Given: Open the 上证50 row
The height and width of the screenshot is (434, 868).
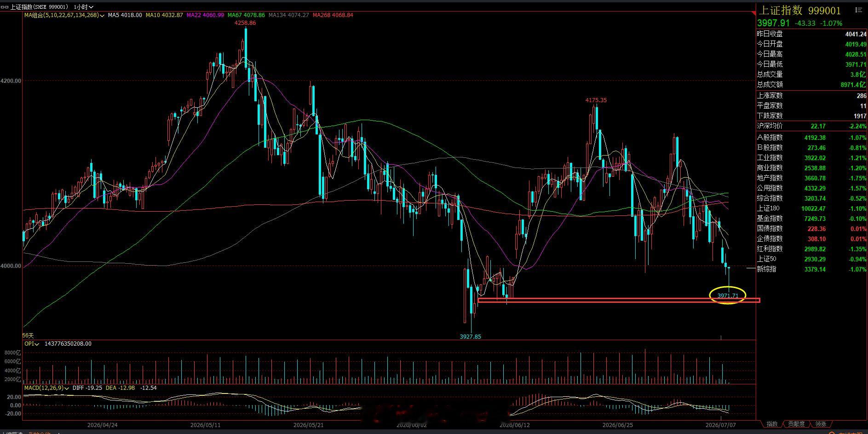Looking at the screenshot, I should (x=812, y=259).
